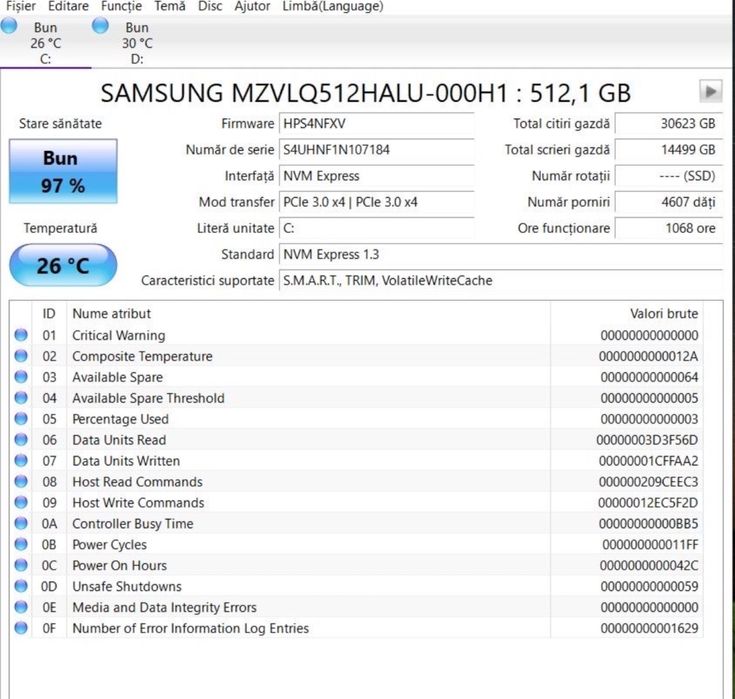Viewport: 735px width, 699px height.
Task: Go to next disk with arrow button
Action: point(710,91)
